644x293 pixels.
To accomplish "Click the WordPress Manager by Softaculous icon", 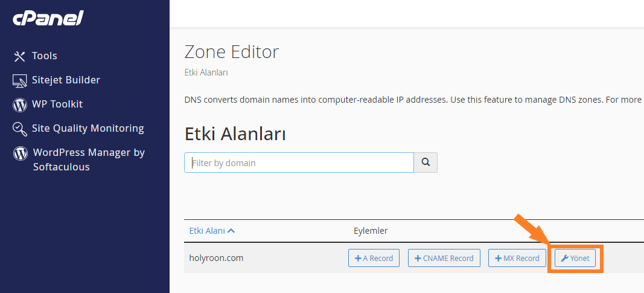I will [x=21, y=153].
